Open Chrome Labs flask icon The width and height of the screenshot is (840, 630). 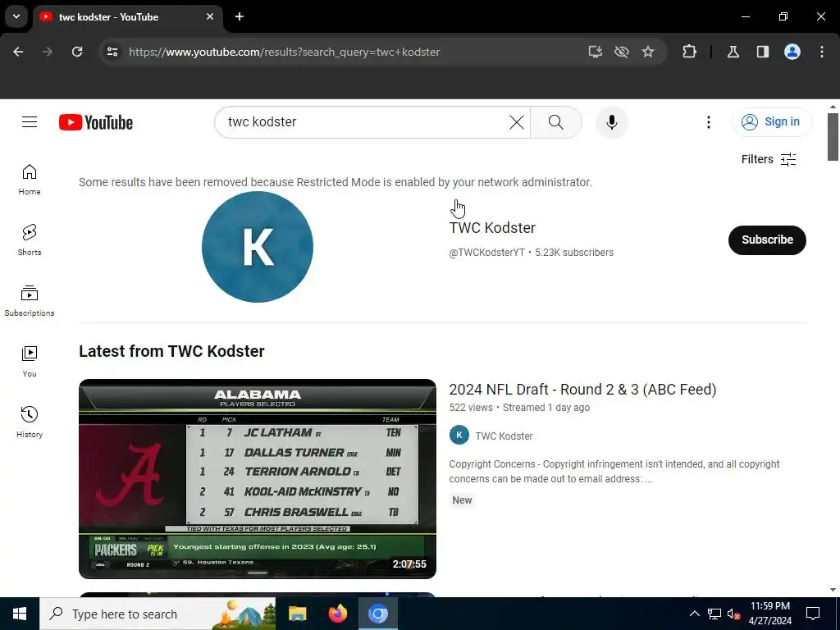pos(733,52)
